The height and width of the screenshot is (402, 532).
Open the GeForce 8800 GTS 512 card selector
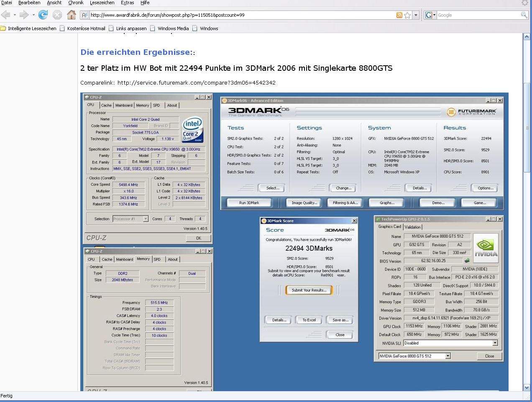pyautogui.click(x=448, y=356)
